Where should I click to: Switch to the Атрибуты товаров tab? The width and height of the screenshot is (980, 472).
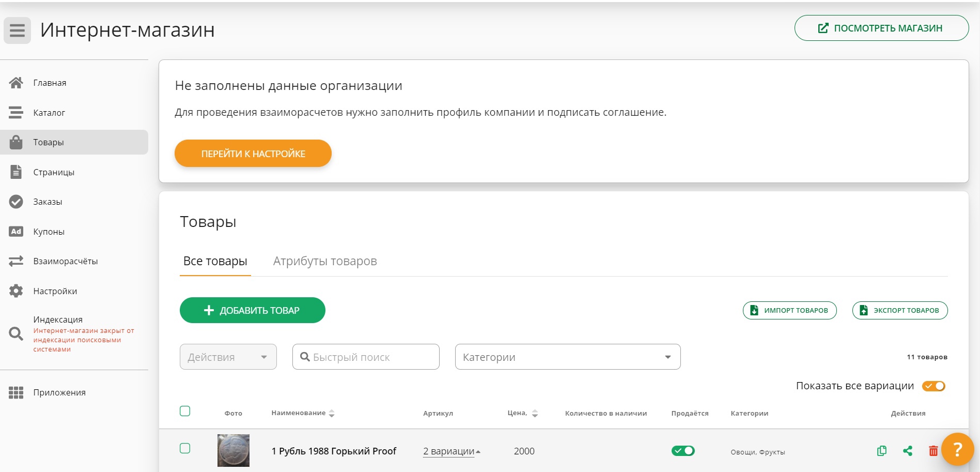325,261
